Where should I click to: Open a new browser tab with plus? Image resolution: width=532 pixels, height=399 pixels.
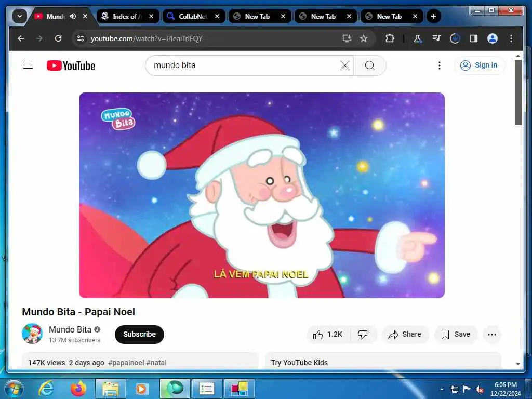pos(434,16)
